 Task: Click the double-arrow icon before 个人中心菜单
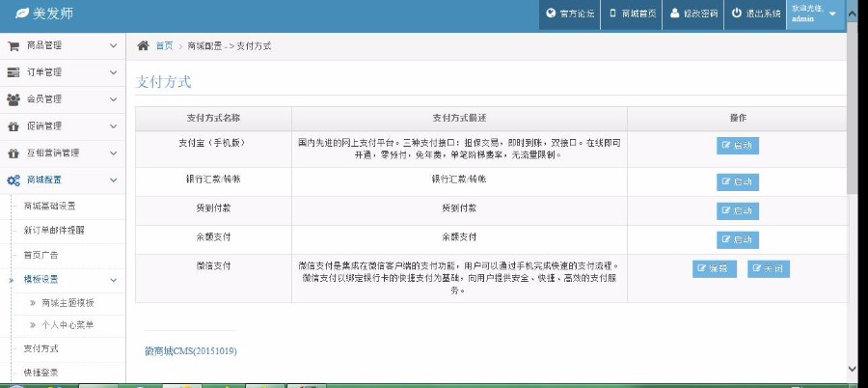pos(33,325)
